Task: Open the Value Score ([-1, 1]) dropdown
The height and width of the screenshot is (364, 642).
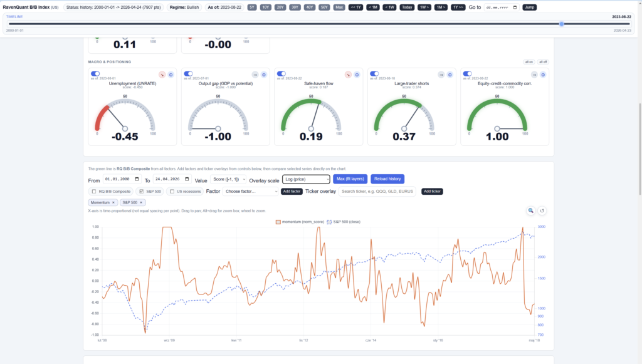Action: (x=227, y=178)
